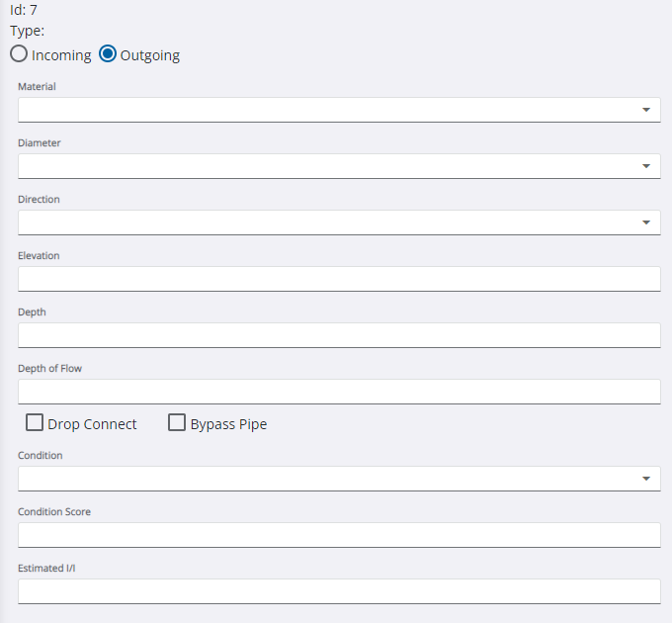Focus the Depth of Flow text box
Image resolution: width=672 pixels, height=623 pixels.
(x=339, y=392)
